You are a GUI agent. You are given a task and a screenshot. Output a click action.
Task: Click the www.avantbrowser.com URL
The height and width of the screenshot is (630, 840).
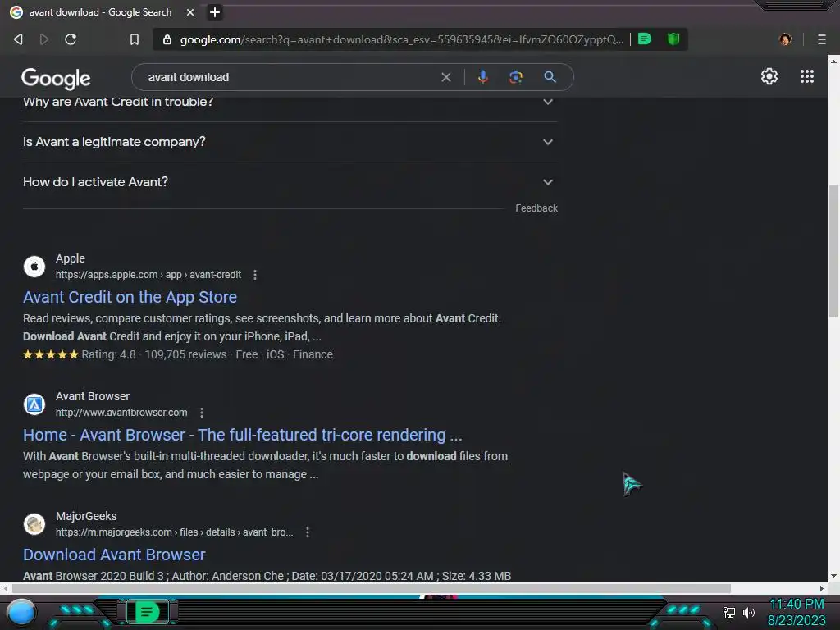pyautogui.click(x=121, y=413)
